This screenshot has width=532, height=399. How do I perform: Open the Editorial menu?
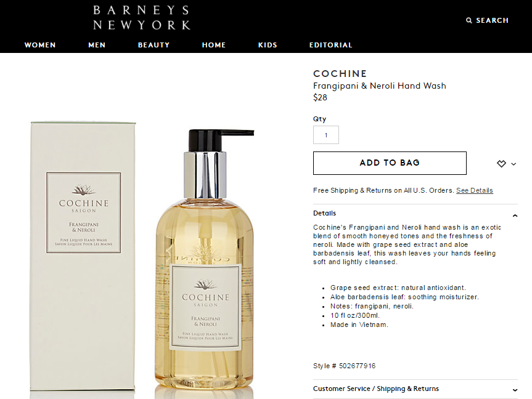tap(331, 45)
